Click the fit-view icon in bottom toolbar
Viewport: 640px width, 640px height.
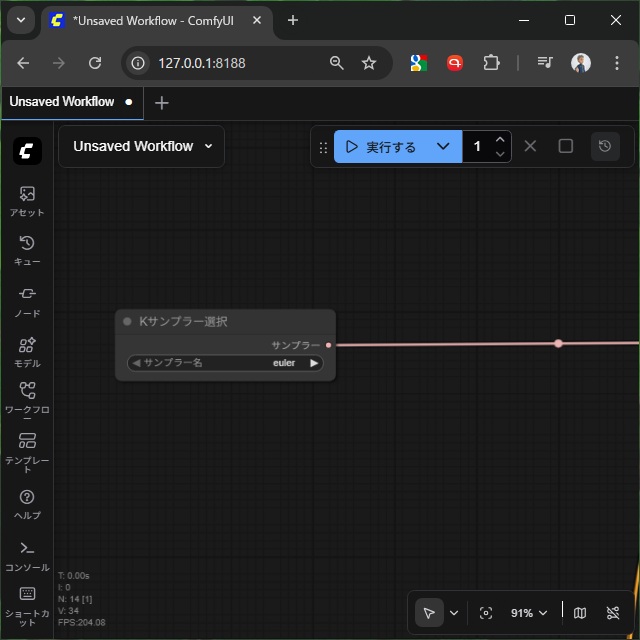(486, 613)
